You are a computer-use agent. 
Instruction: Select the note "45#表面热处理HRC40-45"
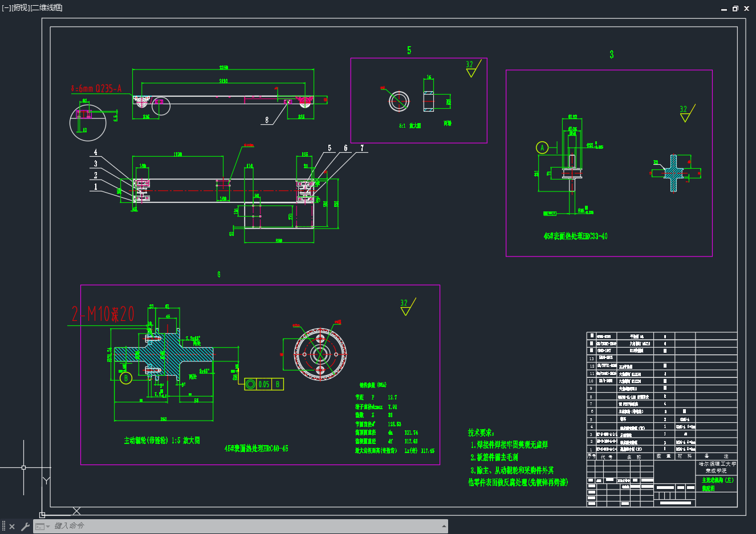[256, 449]
